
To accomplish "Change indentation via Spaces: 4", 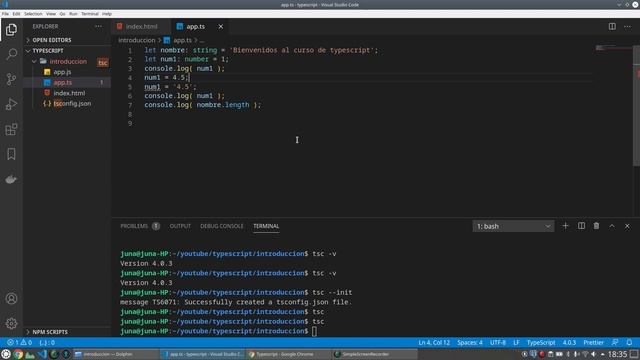I will 470,342.
